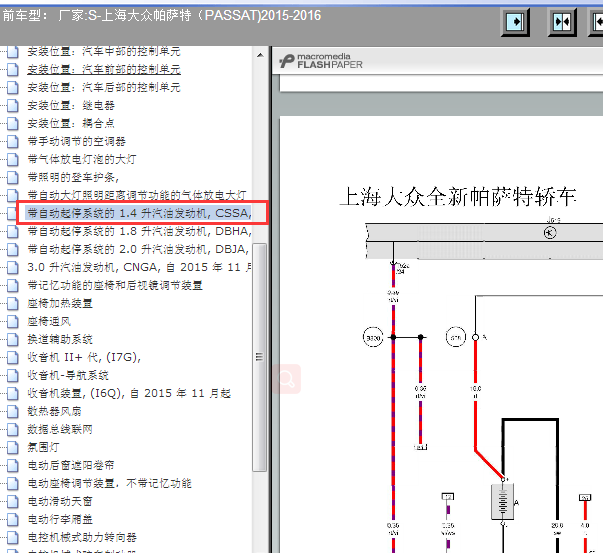Screen dimensions: 603x553
Task: Click document icon beside 座椅加热装置
Action: pos(13,303)
